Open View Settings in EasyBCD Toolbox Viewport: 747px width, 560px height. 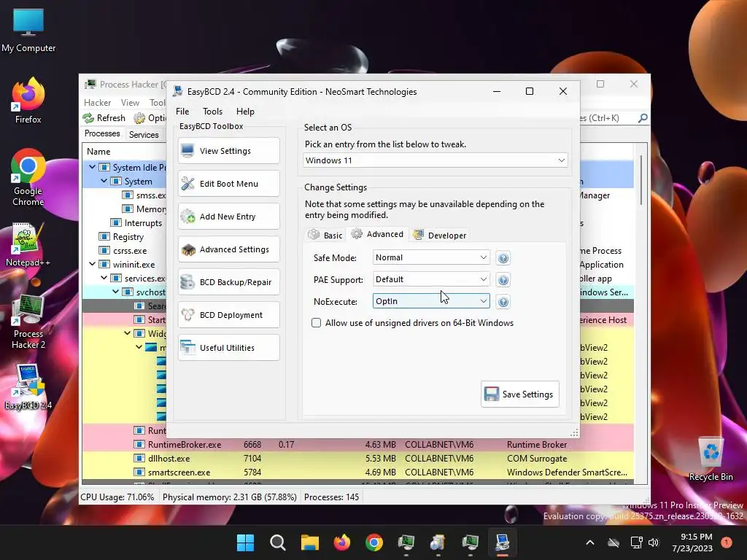[x=229, y=151]
